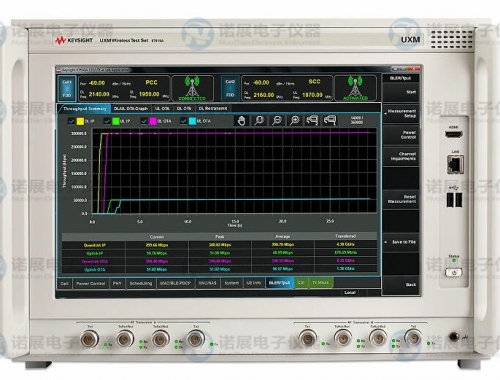This screenshot has width=500, height=380.
Task: Click the PCC DL frequency 2140.00 field
Action: [99, 94]
